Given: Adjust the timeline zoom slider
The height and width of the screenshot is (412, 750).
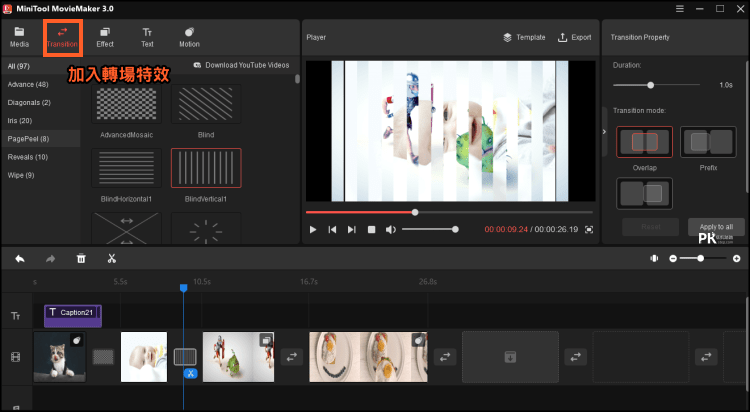Looking at the screenshot, I should (x=703, y=258).
